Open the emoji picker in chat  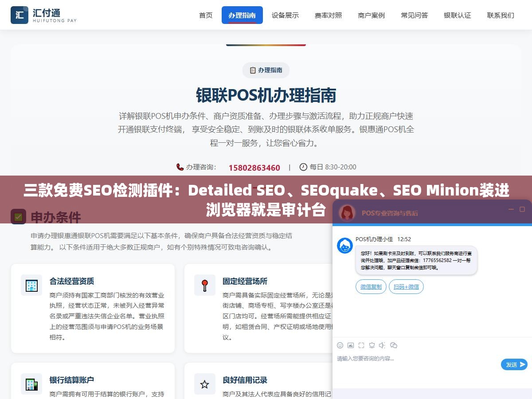(x=340, y=345)
